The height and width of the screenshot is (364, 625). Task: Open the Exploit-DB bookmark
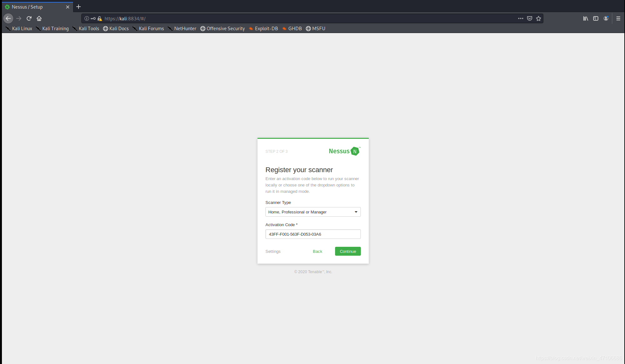click(263, 29)
